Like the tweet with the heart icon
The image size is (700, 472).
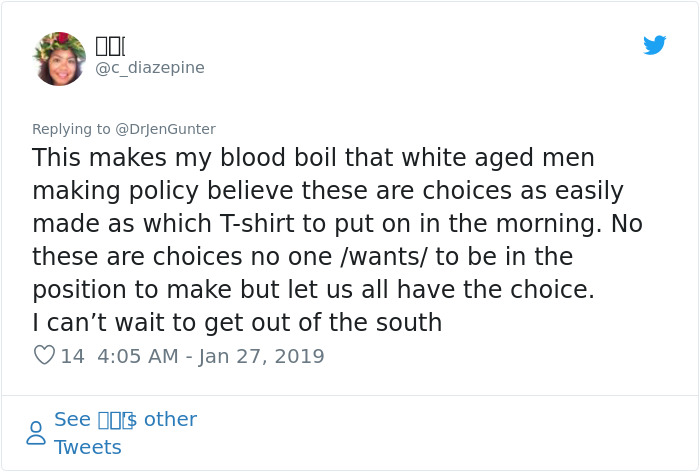point(44,355)
